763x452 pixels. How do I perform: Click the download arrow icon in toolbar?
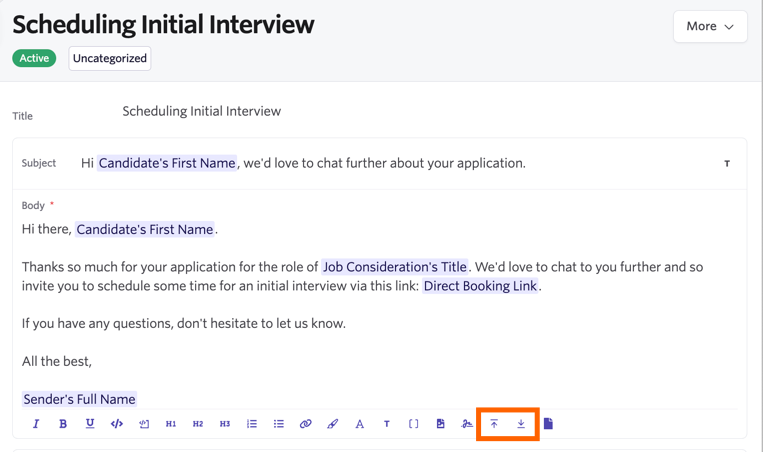click(x=521, y=424)
